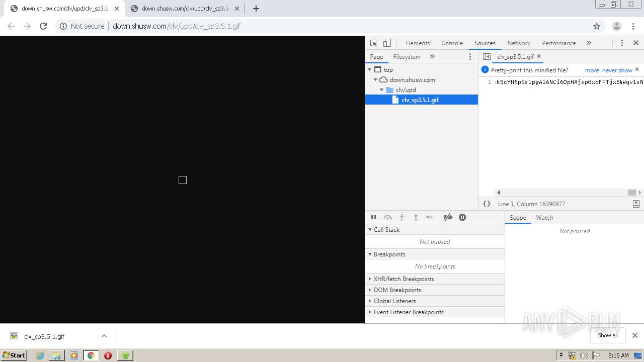
Task: Open a new browser tab
Action: [256, 9]
